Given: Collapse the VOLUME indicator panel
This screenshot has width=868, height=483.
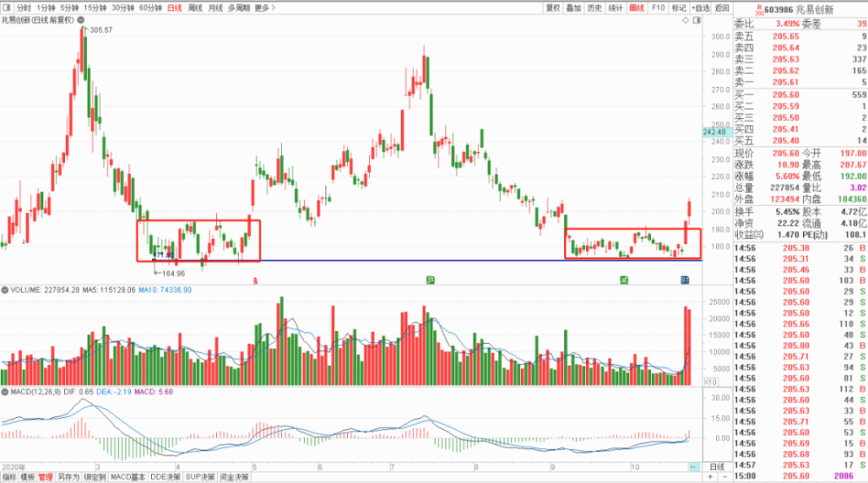Looking at the screenshot, I should click(x=5, y=289).
